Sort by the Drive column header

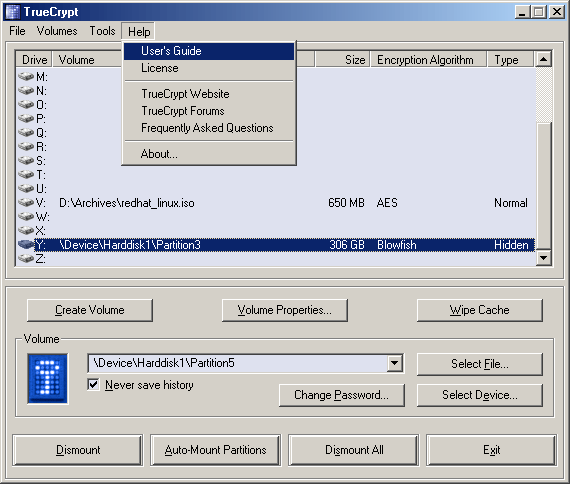pos(34,60)
